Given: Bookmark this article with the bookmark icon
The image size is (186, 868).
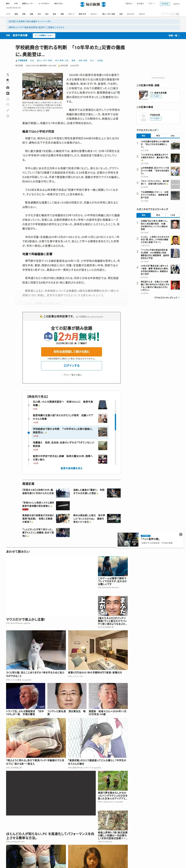Looking at the screenshot, I should coord(8,99).
